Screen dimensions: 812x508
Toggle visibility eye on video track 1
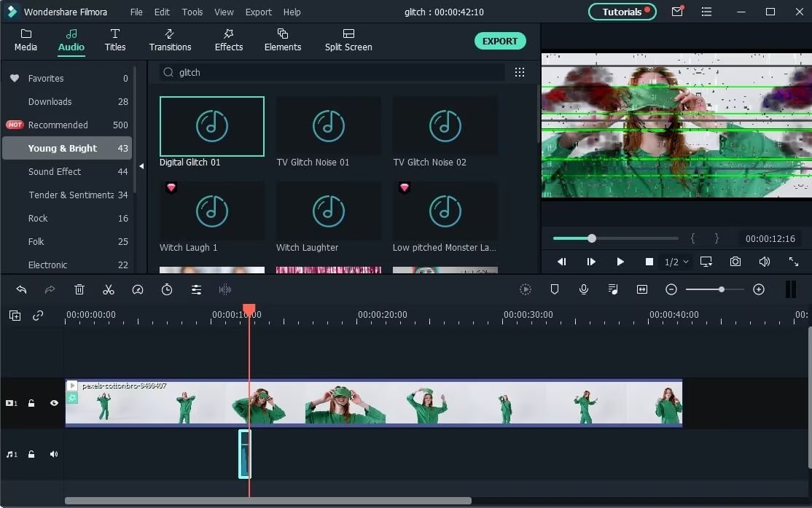54,403
